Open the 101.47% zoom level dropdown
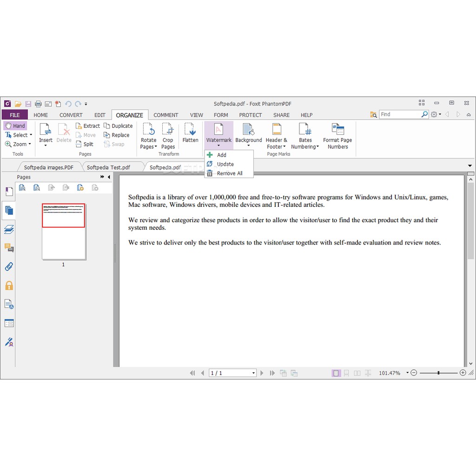 pyautogui.click(x=407, y=373)
